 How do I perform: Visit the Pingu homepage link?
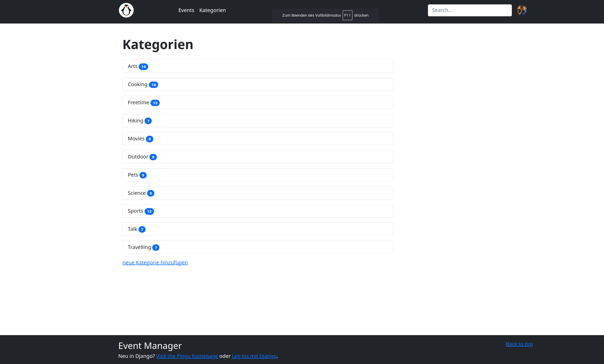[187, 356]
